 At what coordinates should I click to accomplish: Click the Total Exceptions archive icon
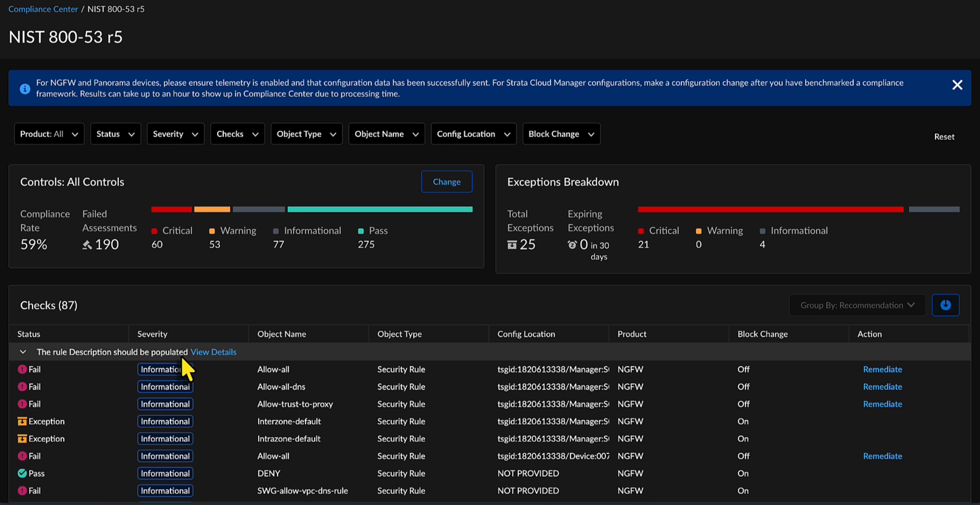tap(512, 245)
